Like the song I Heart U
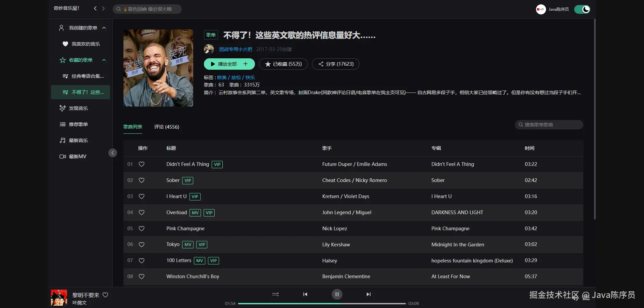The width and height of the screenshot is (644, 308). coord(142,196)
